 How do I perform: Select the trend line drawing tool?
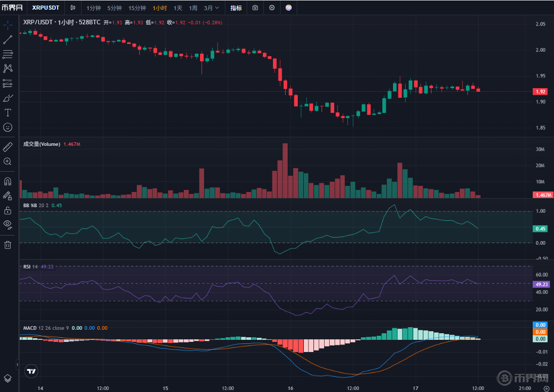click(8, 40)
